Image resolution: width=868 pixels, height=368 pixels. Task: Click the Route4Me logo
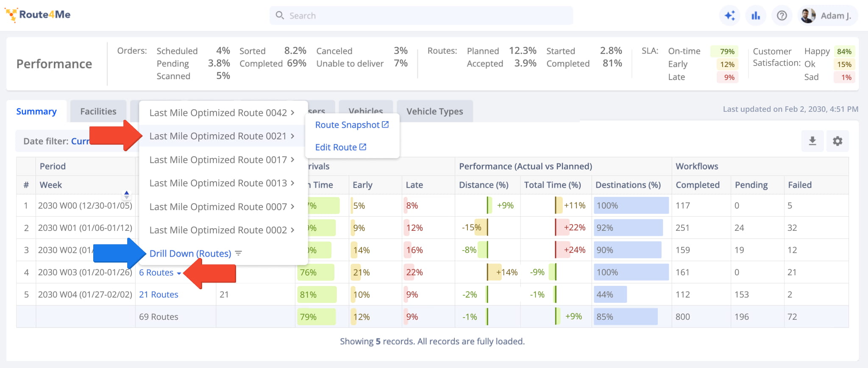coord(38,15)
